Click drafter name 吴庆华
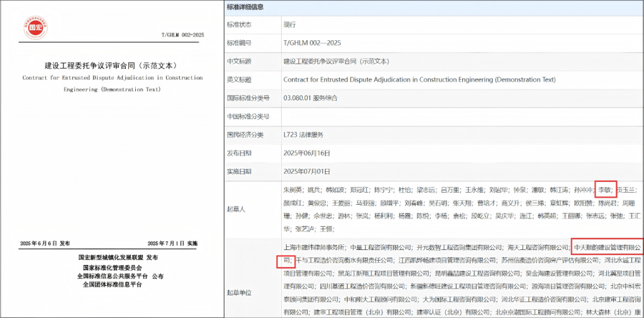 click(x=504, y=216)
